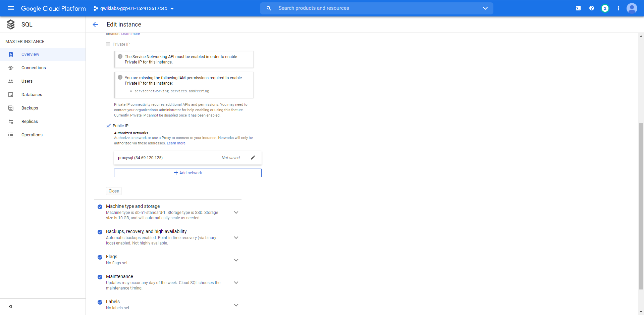Image resolution: width=644 pixels, height=315 pixels.
Task: Expand the Maintenance section chevron
Action: 236,282
